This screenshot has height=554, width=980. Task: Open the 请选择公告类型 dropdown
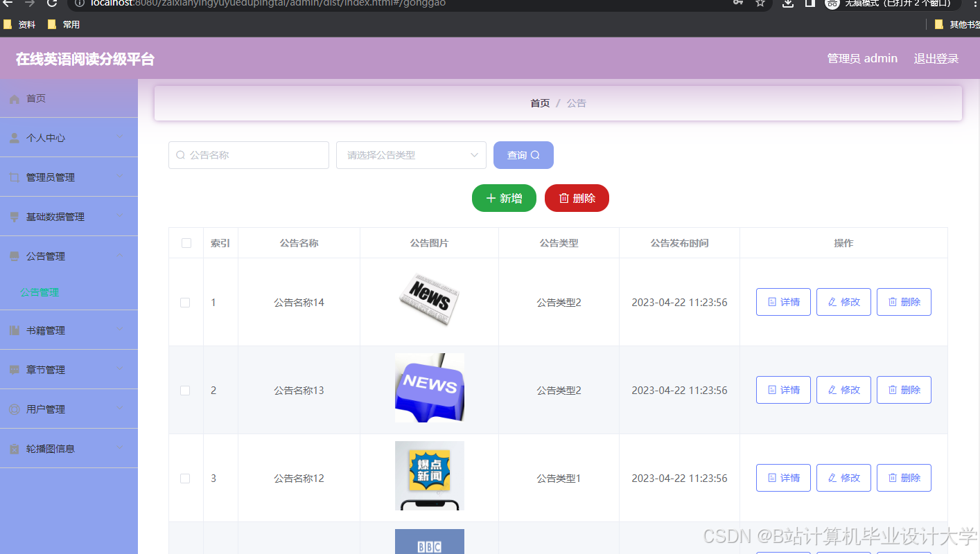point(411,155)
